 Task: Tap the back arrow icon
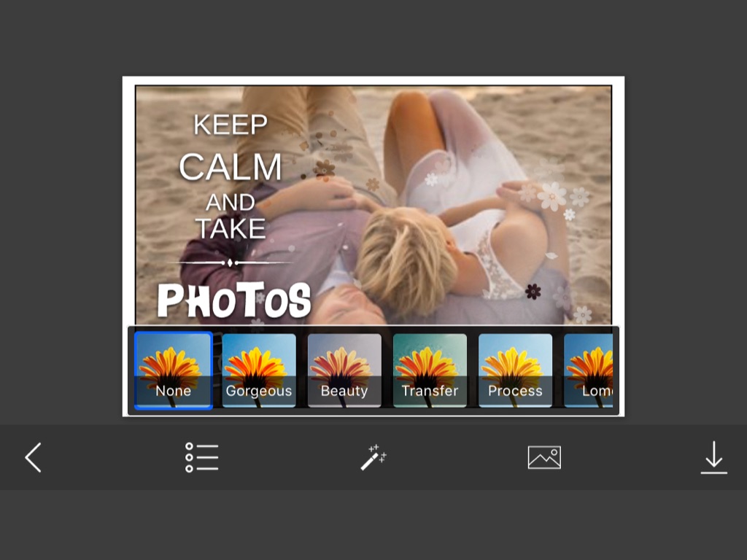tap(33, 458)
